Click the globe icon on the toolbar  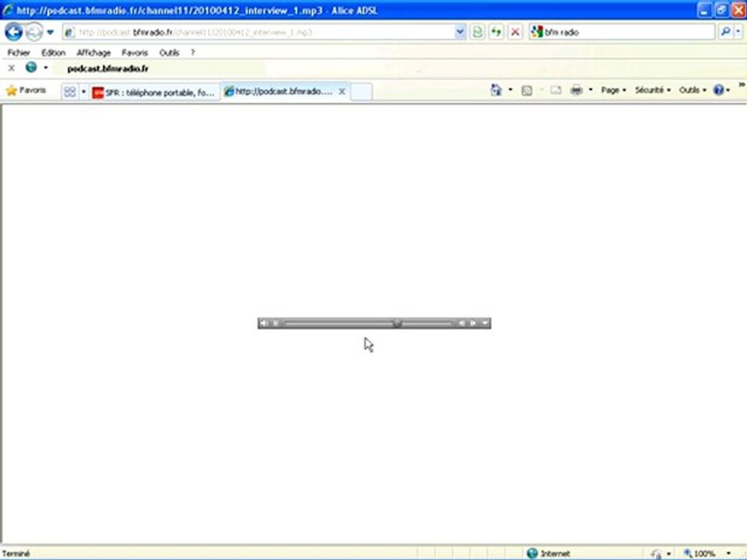click(31, 68)
